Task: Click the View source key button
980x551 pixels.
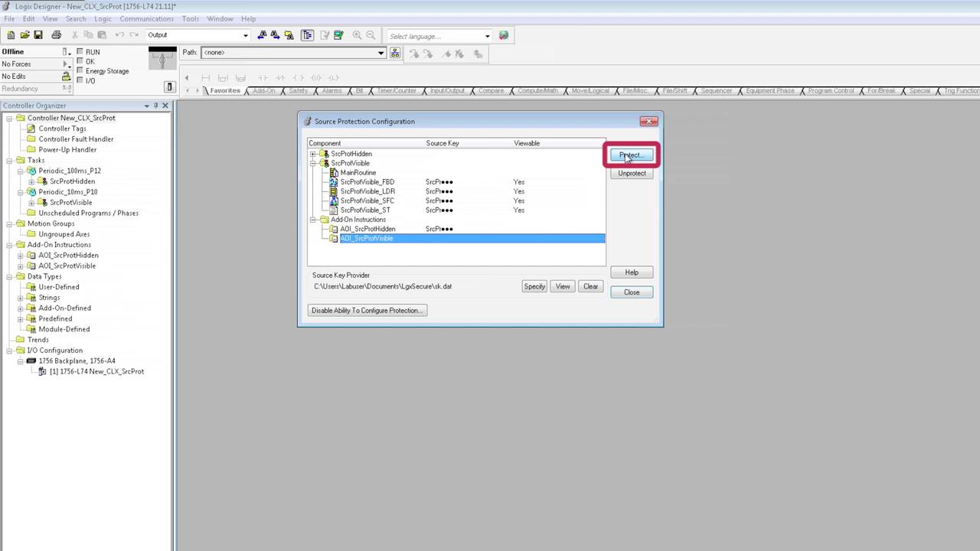Action: click(563, 286)
